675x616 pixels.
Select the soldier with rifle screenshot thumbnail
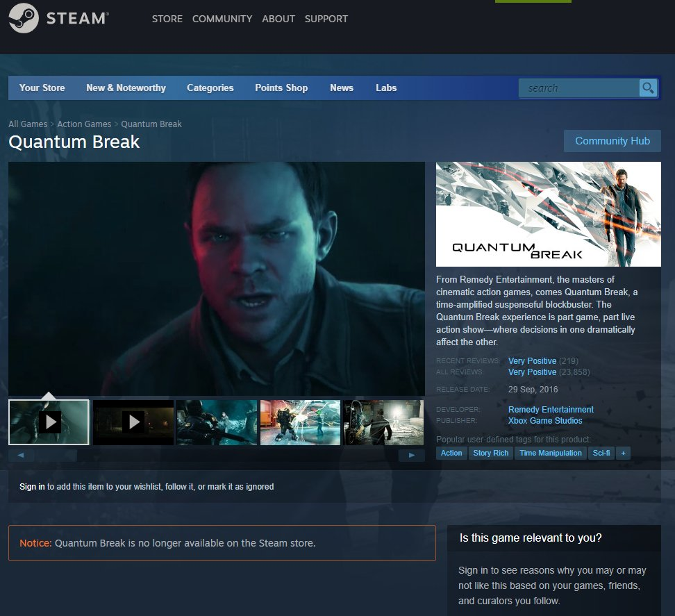(x=217, y=422)
